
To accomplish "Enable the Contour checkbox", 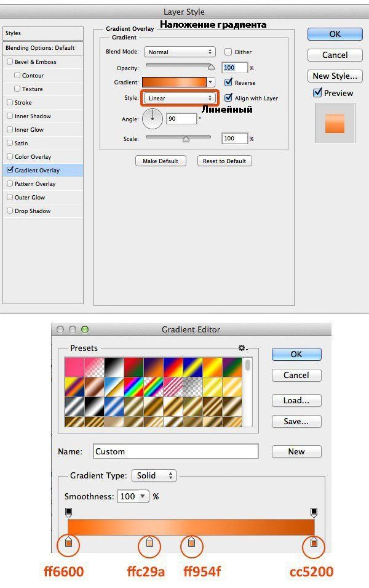I will (x=17, y=75).
